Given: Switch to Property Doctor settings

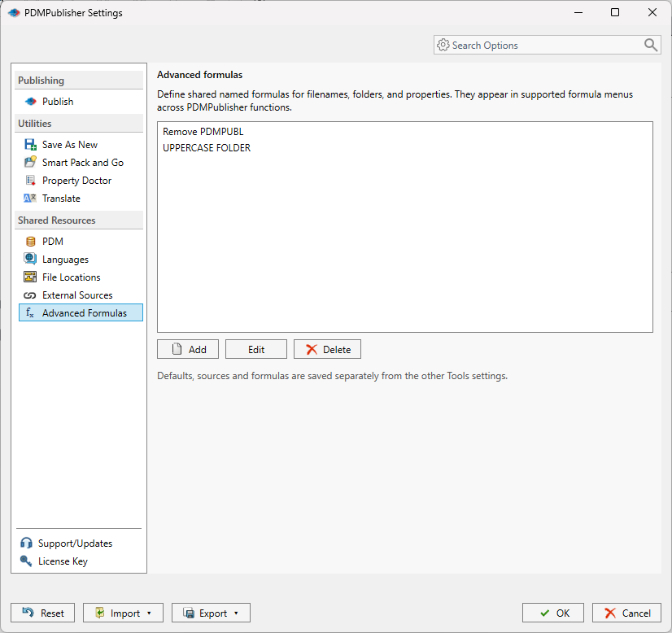Looking at the screenshot, I should (x=76, y=181).
